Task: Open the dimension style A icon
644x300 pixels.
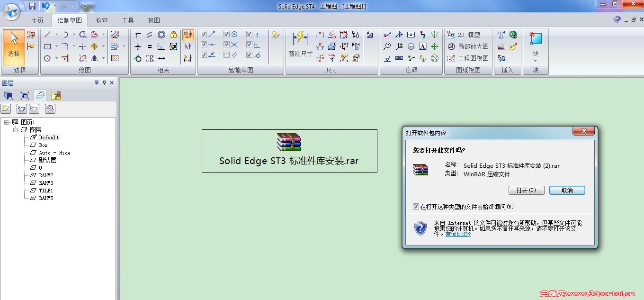Action: pos(370,35)
